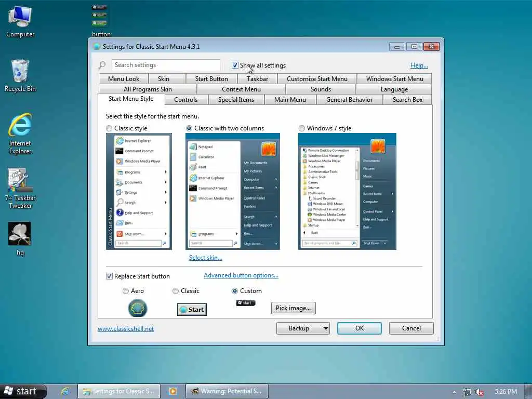The image size is (532, 399).
Task: Click the Windows 7 style preview thumbnail
Action: coord(347,191)
